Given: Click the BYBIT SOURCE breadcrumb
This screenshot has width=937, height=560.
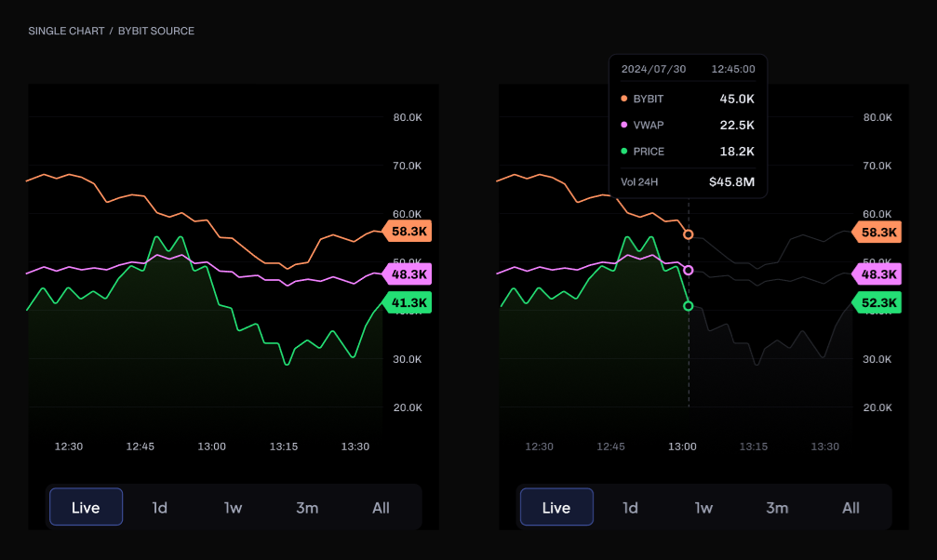Looking at the screenshot, I should click(156, 31).
